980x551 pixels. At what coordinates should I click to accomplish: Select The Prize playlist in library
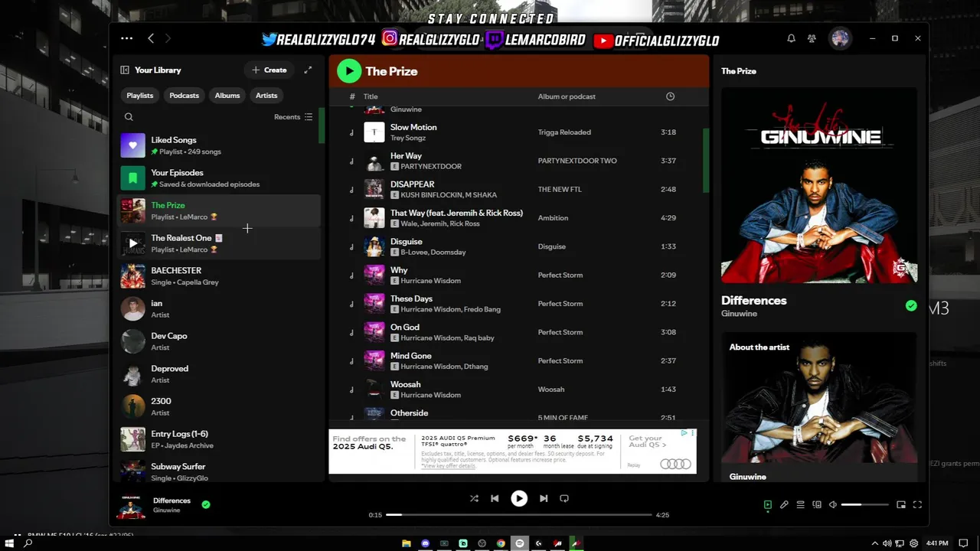(x=218, y=210)
